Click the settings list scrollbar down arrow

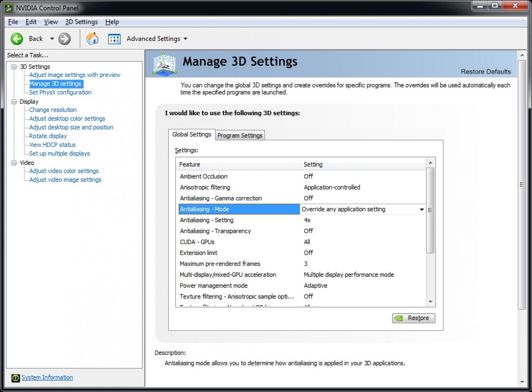(430, 302)
